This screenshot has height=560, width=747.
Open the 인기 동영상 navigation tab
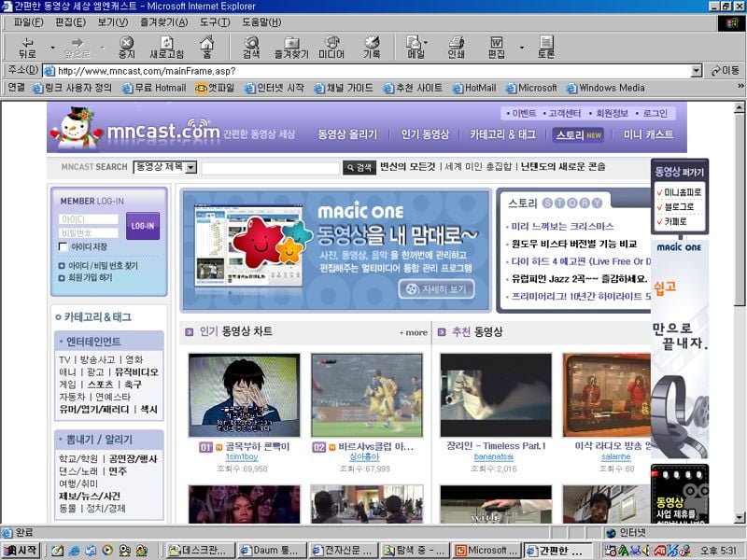[x=425, y=134]
